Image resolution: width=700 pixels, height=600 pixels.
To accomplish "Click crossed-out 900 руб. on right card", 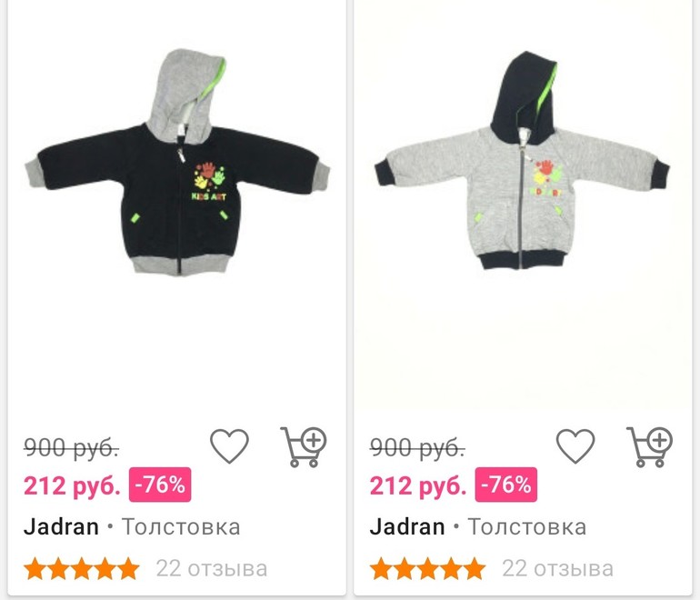I will [417, 447].
